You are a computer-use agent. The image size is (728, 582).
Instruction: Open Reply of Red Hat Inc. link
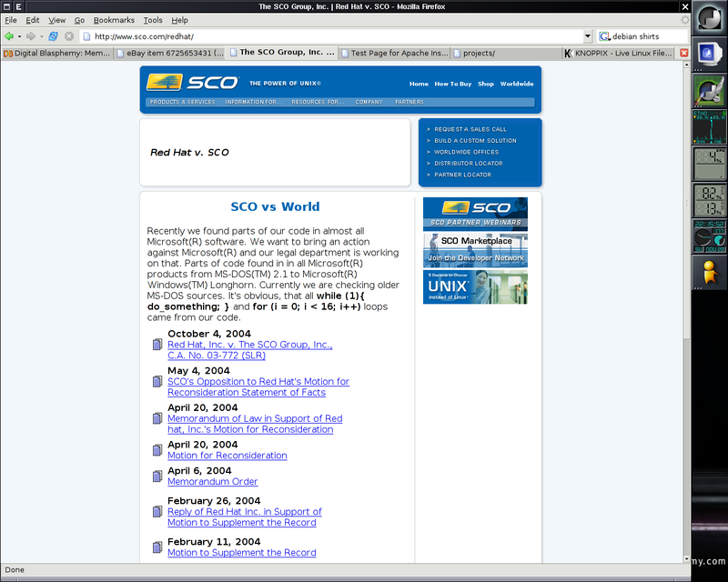244,517
